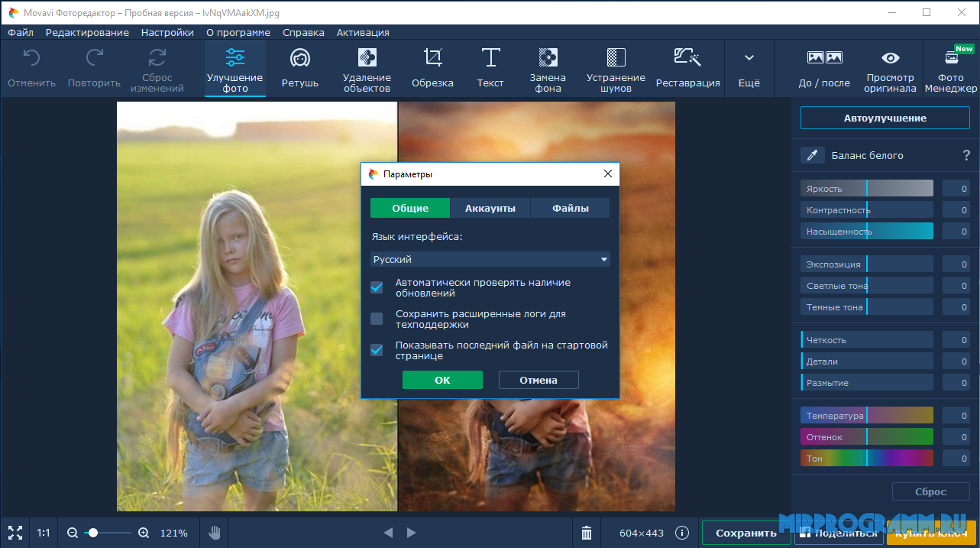
Task: Open the Активация menu
Action: [x=362, y=32]
